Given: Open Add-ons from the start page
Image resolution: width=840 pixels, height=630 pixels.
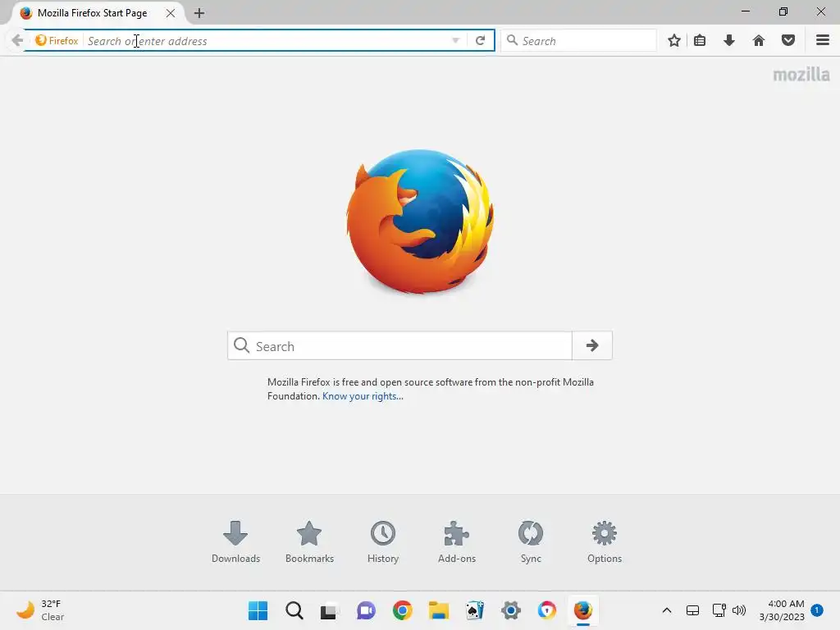Looking at the screenshot, I should pyautogui.click(x=457, y=541).
